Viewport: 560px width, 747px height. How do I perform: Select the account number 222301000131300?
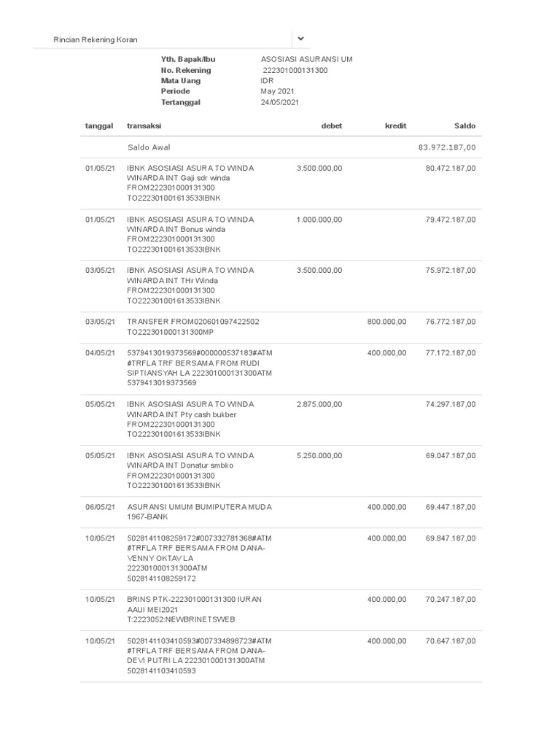[295, 70]
